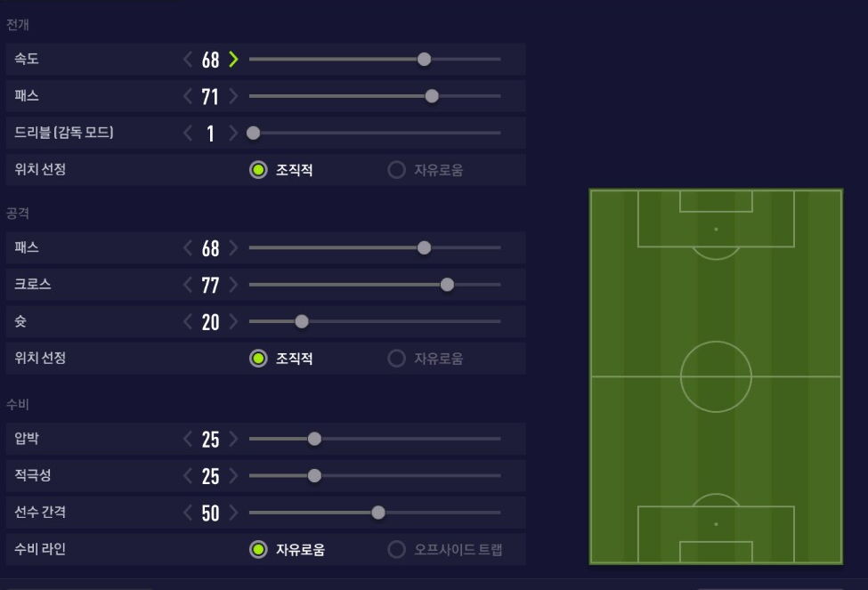Screen dimensions: 868x590
Task: Decrease build-up 속도 with left arrow
Action: coord(188,60)
